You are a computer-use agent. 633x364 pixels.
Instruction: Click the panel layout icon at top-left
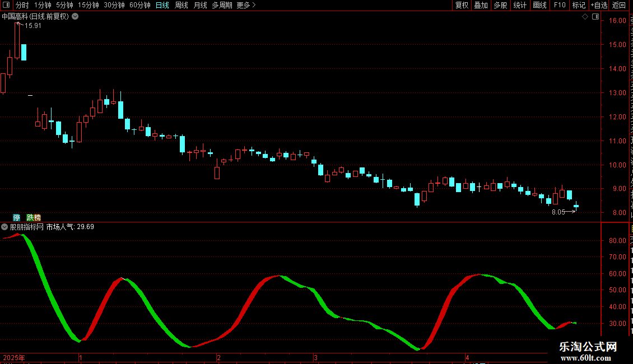pyautogui.click(x=6, y=5)
